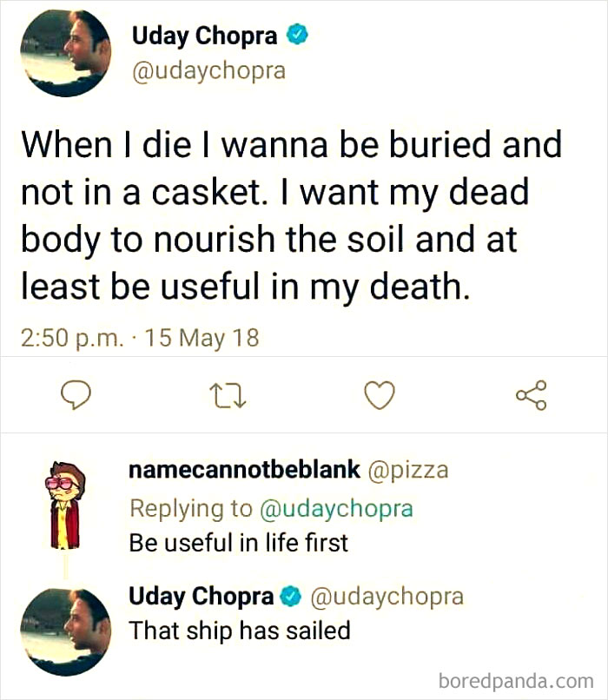Select the @udaychopra handle in the reply
The image size is (608, 700).
coord(391,597)
